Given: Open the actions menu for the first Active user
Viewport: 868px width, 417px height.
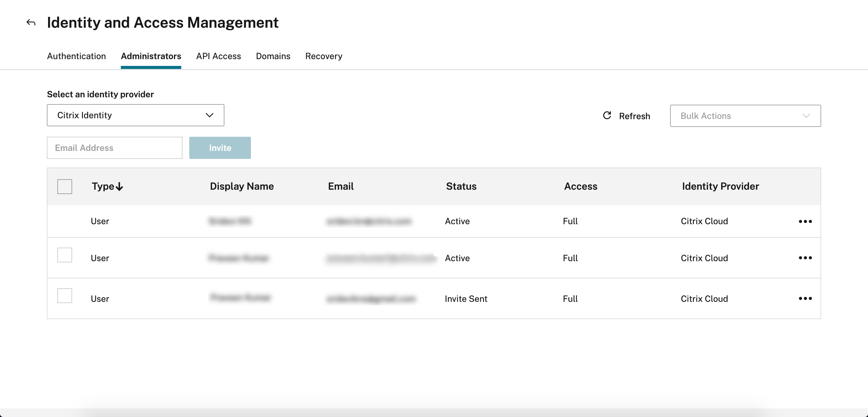Looking at the screenshot, I should coord(805,221).
